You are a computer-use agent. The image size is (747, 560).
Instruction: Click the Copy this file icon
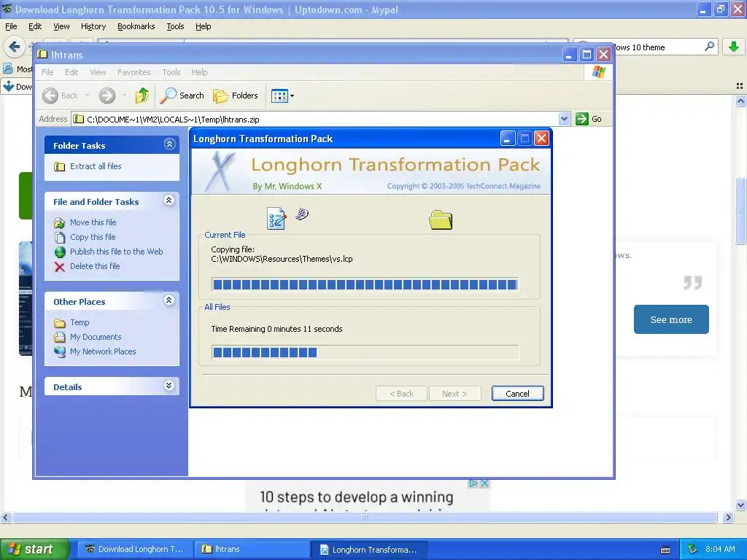pos(60,238)
